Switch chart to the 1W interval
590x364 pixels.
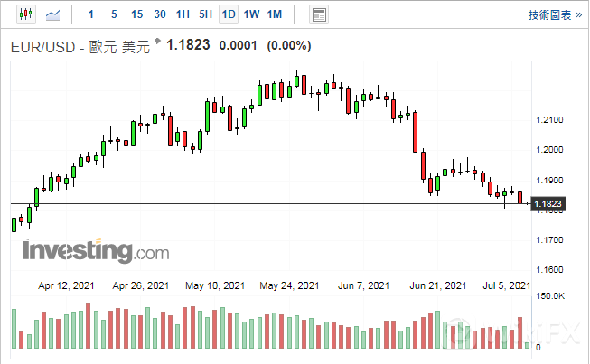click(252, 14)
